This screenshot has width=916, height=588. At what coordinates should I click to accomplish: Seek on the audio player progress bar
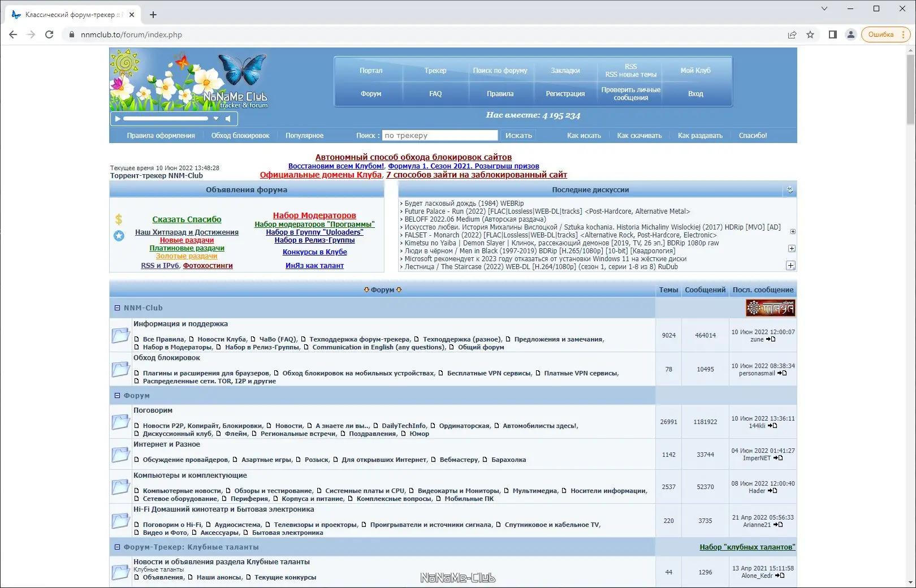(x=166, y=119)
